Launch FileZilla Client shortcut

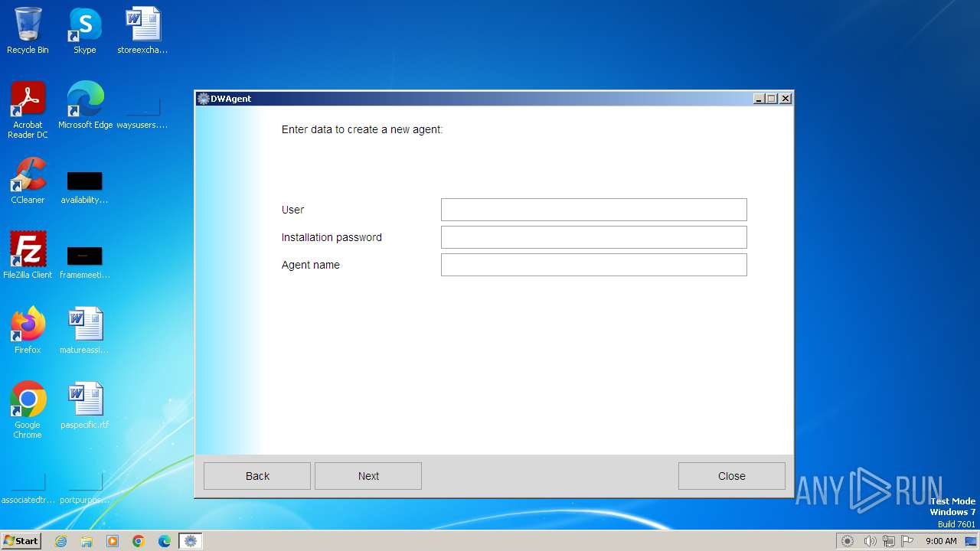28,256
